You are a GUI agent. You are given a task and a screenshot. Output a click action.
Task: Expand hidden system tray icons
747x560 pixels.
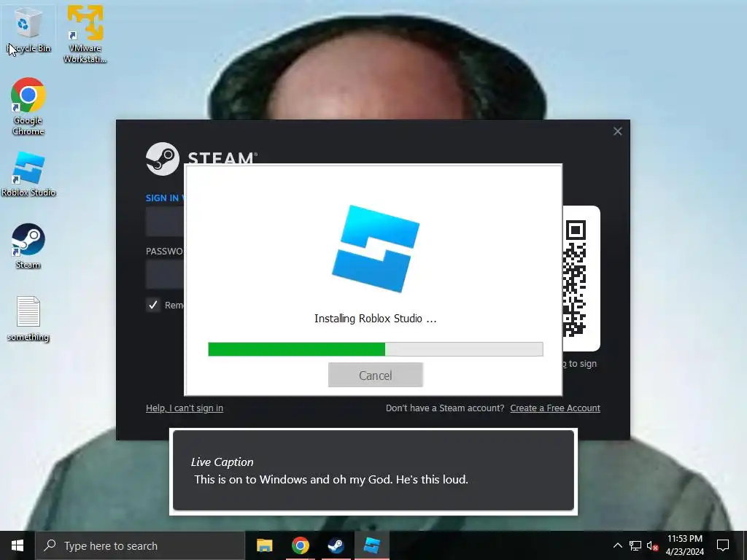(617, 545)
